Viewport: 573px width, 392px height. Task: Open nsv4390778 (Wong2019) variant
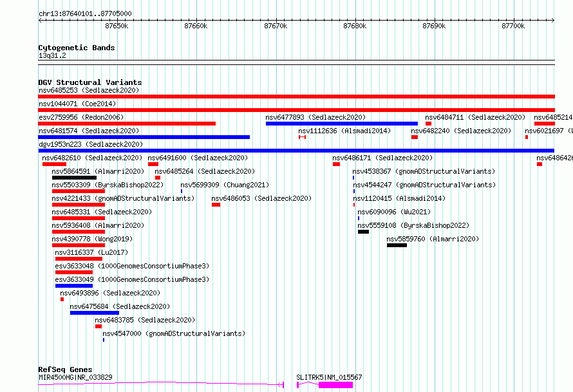92,239
